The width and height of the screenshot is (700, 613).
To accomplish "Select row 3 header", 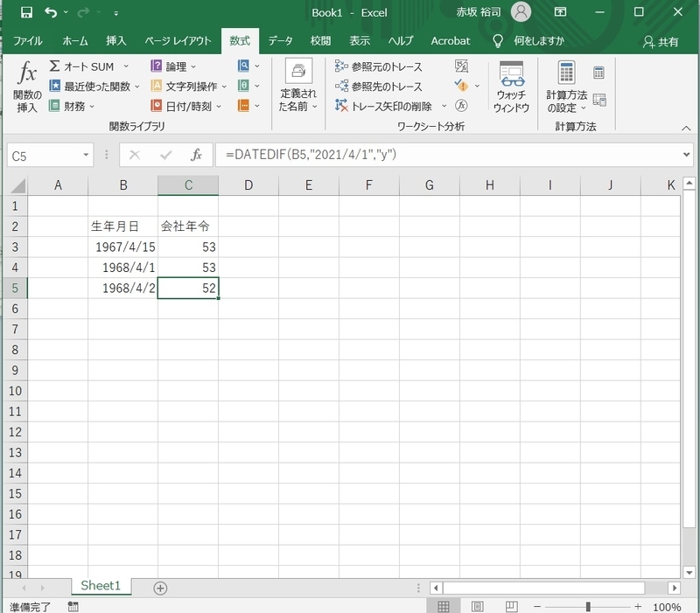I will click(x=15, y=247).
